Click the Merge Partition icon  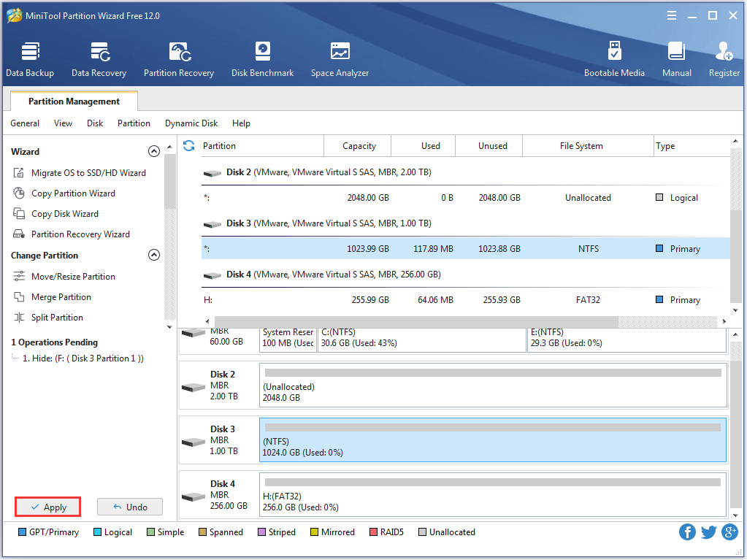click(19, 297)
